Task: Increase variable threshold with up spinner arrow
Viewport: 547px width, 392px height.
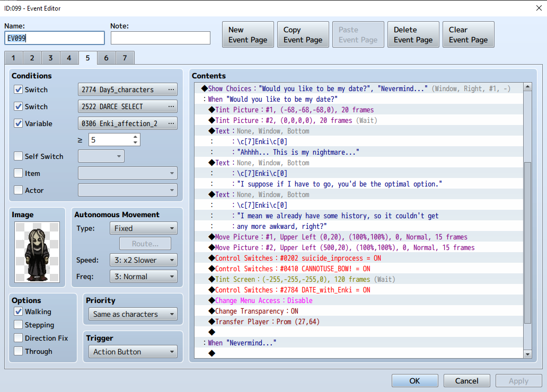Action: click(x=136, y=137)
